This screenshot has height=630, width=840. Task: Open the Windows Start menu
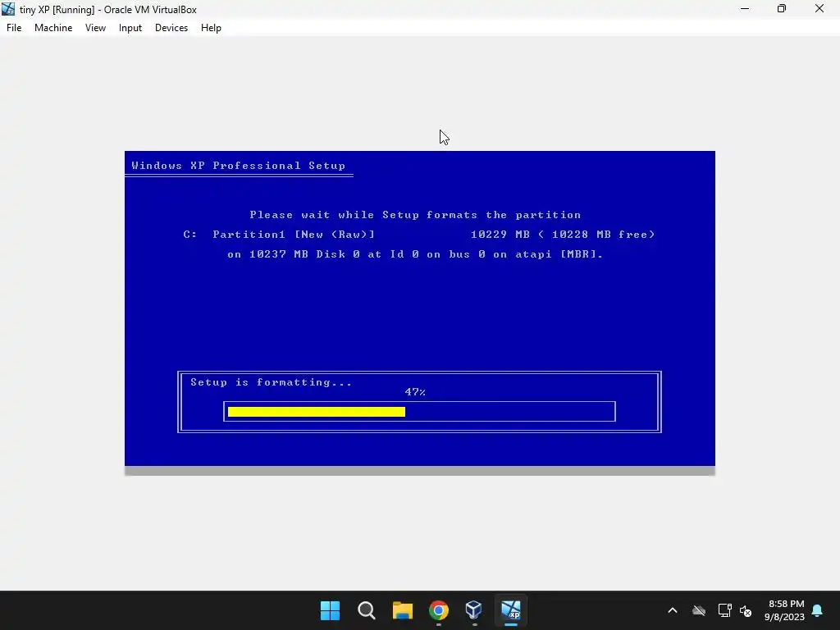(330, 610)
